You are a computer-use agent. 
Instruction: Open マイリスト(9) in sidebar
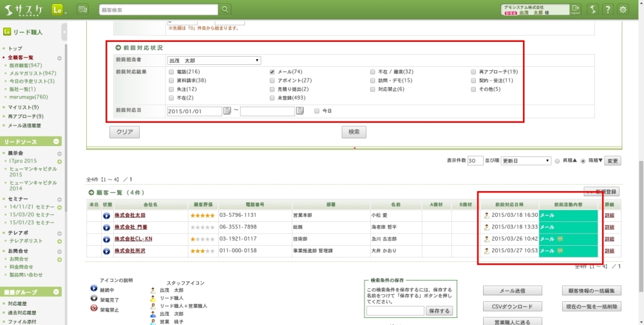[x=23, y=107]
